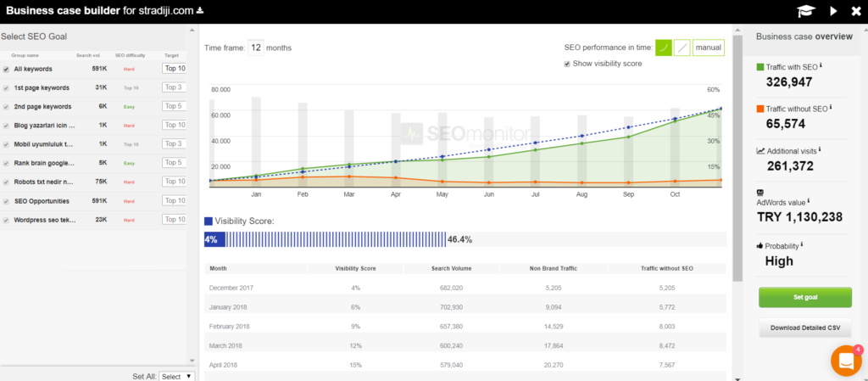Select linear SEO performance icon

click(682, 48)
